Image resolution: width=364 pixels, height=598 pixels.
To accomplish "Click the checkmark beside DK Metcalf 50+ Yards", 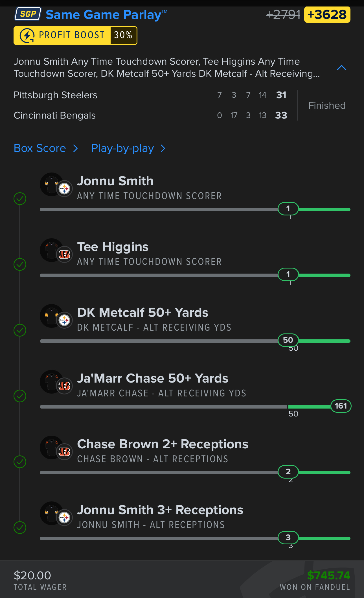I will (20, 330).
